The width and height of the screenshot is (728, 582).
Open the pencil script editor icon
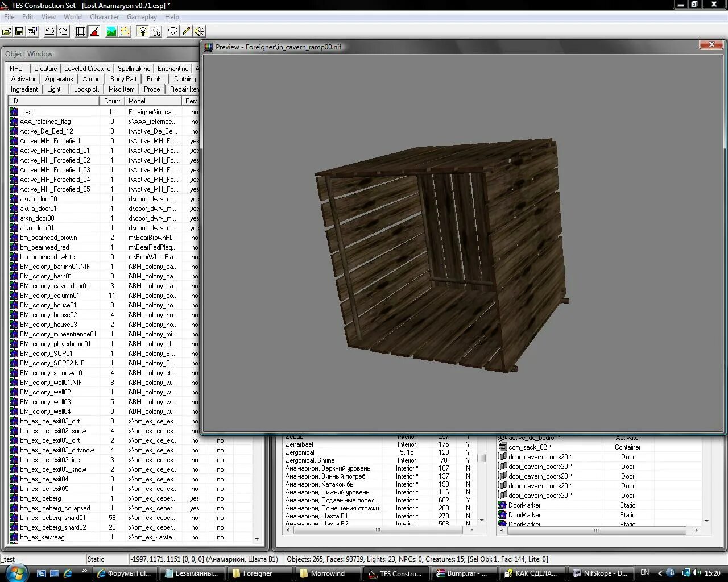point(186,32)
